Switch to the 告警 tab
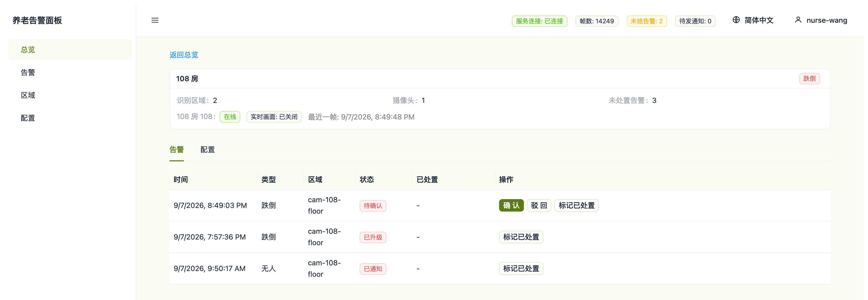 pos(176,149)
